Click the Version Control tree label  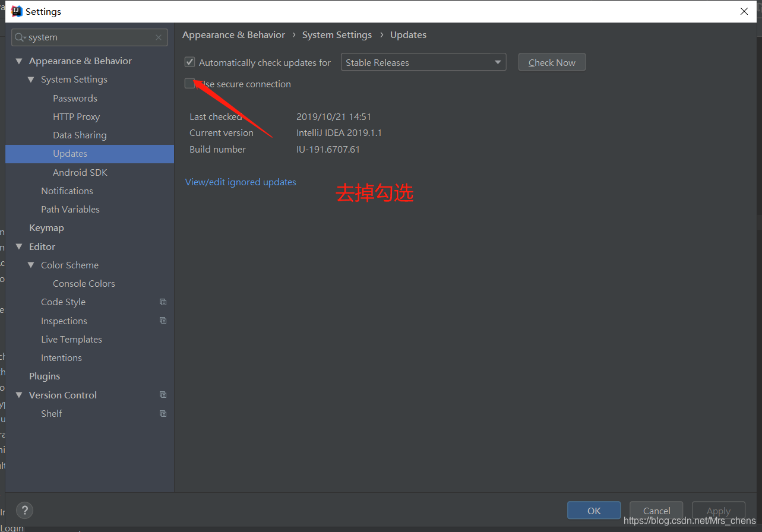point(63,395)
